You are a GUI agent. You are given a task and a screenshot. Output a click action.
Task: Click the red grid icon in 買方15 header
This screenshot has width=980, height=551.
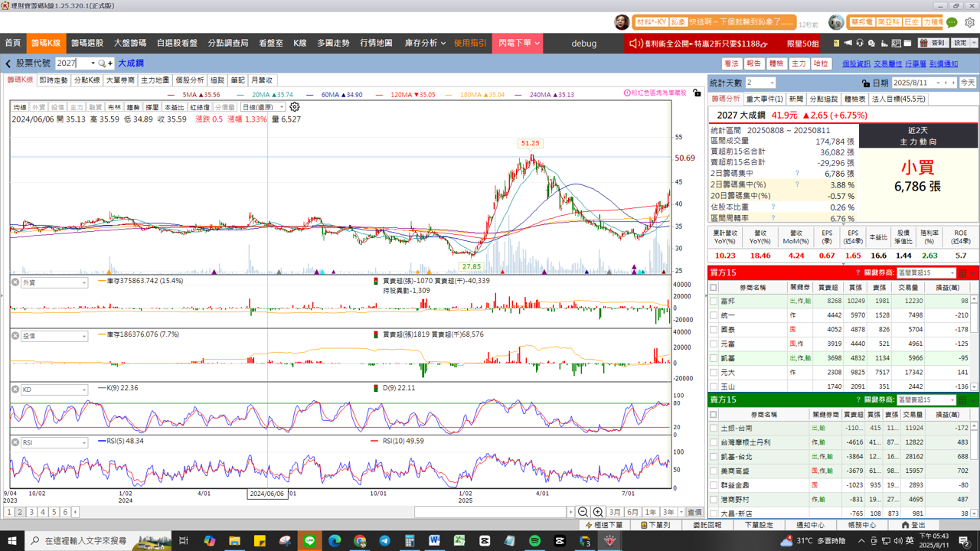tap(962, 272)
